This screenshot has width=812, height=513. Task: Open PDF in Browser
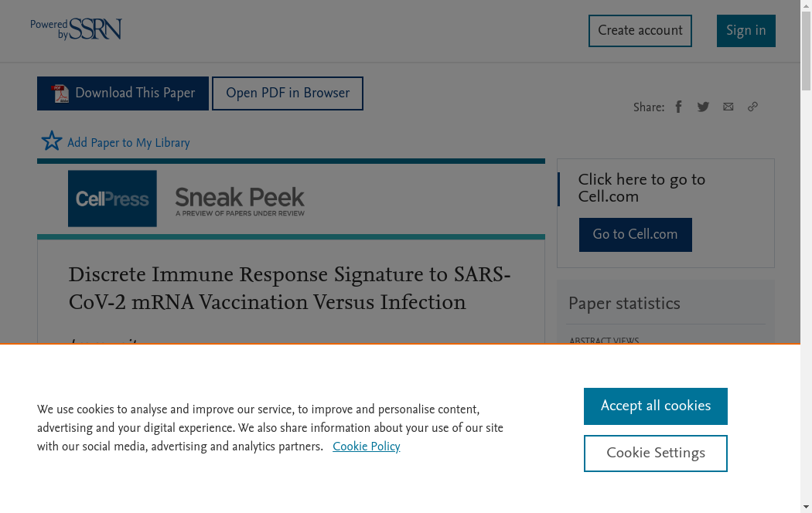288,93
